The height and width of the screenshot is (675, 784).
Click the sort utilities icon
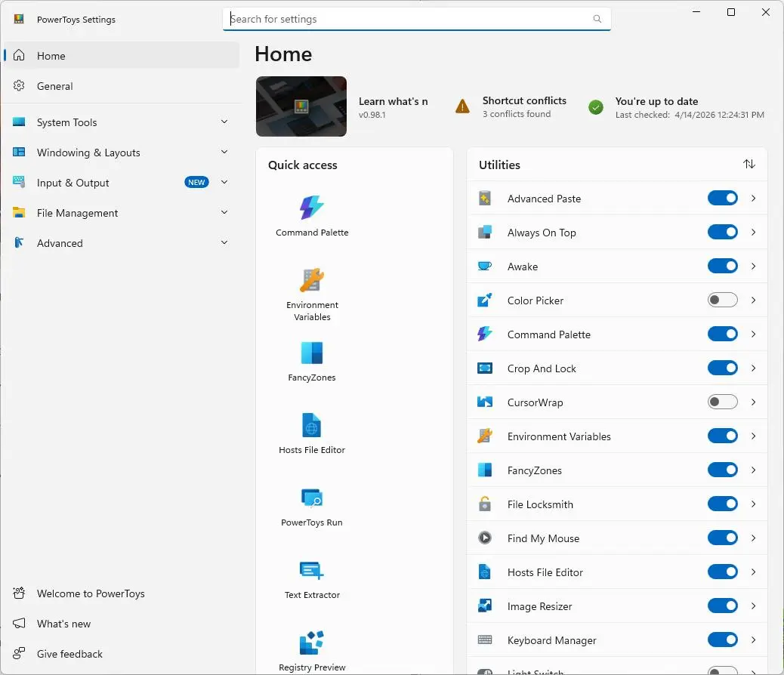click(x=749, y=164)
